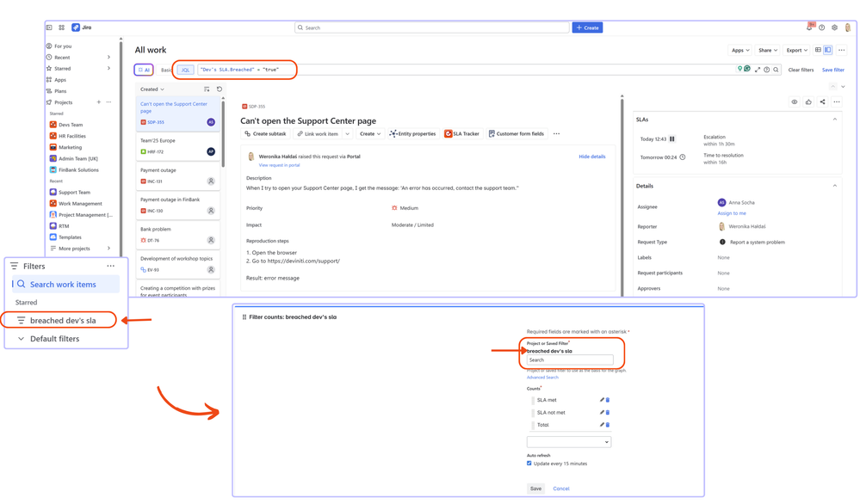The width and height of the screenshot is (860, 504).
Task: Open the Created sort dropdown
Action: 152,89
